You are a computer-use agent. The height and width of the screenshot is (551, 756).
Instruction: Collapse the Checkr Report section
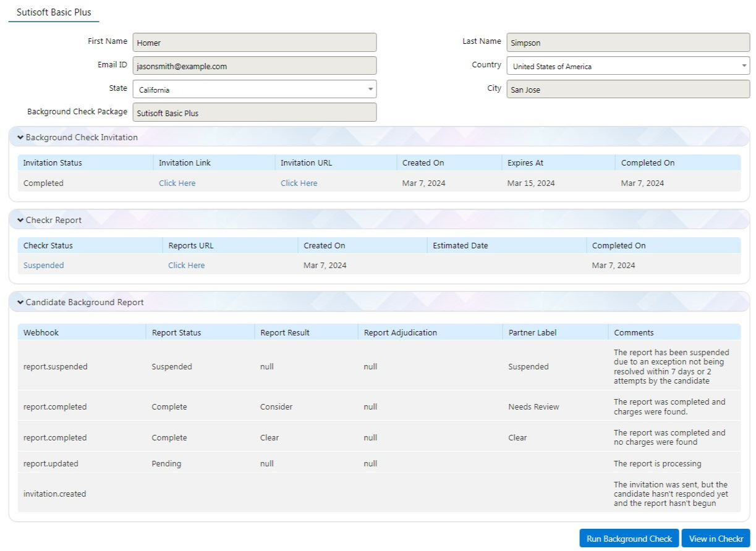20,220
